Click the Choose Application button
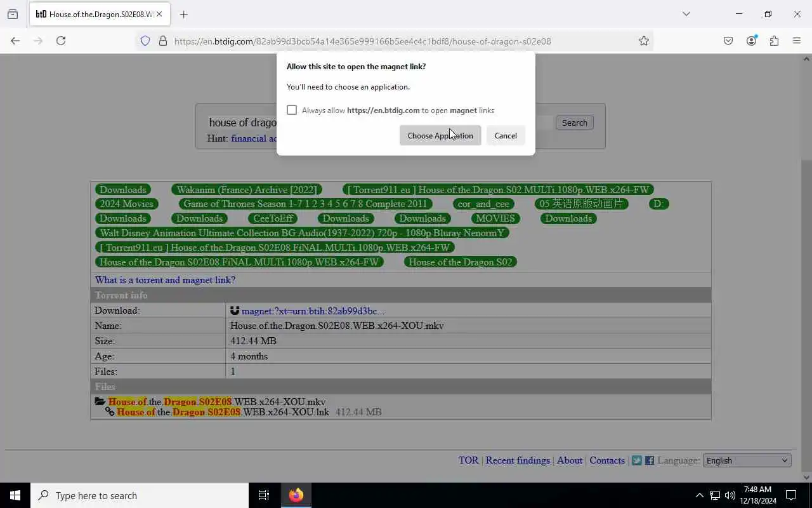812x508 pixels. pos(440,135)
